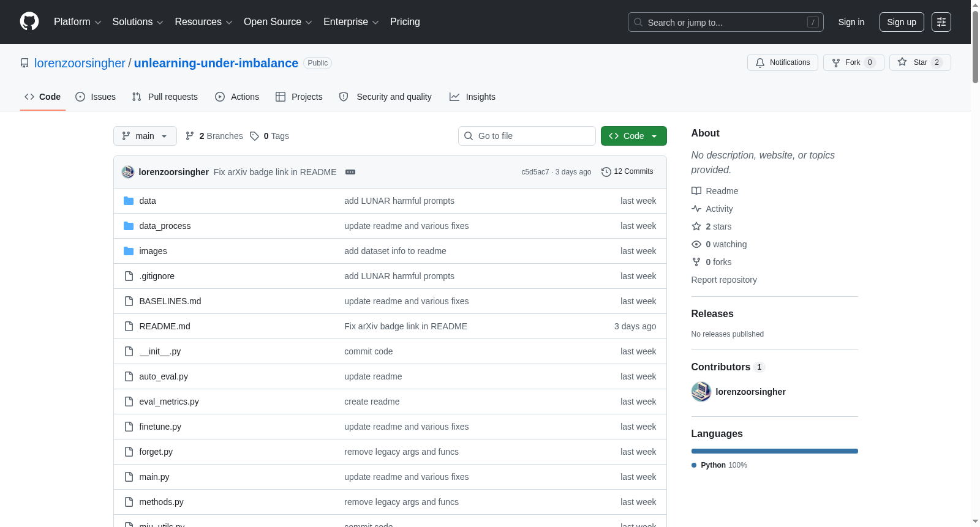Click the BASELINES.md file icon
Viewport: 980px width, 527px height.
tap(129, 301)
